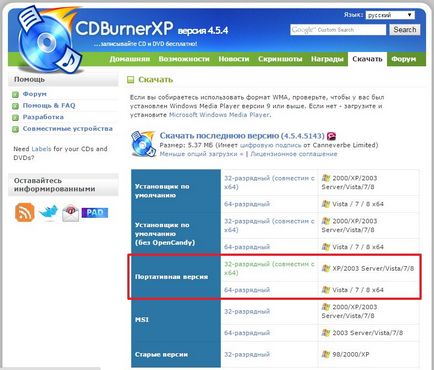Screen dimensions: 434x370
Task: Click the Microsoft Windows Media Player link
Action: pyautogui.click(x=219, y=115)
